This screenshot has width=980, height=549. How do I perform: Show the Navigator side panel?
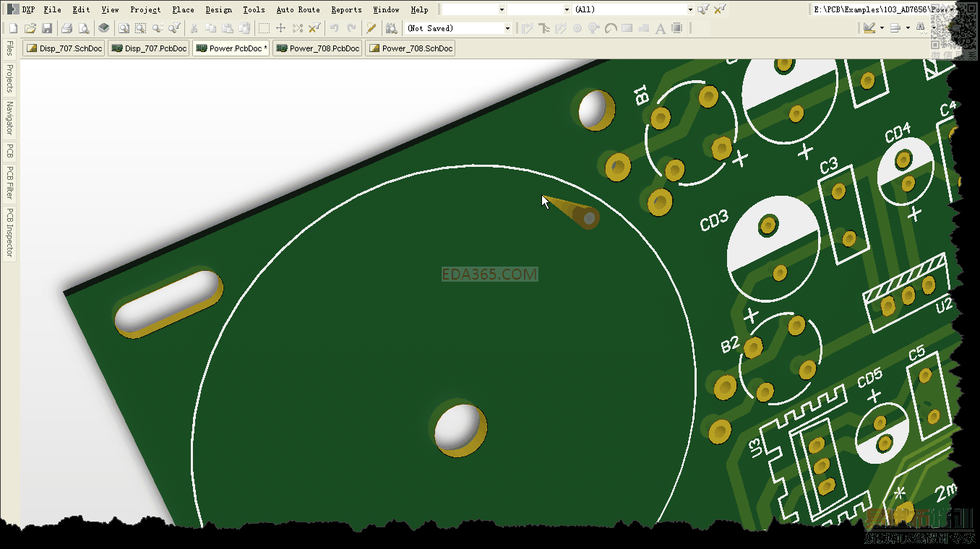click(9, 118)
